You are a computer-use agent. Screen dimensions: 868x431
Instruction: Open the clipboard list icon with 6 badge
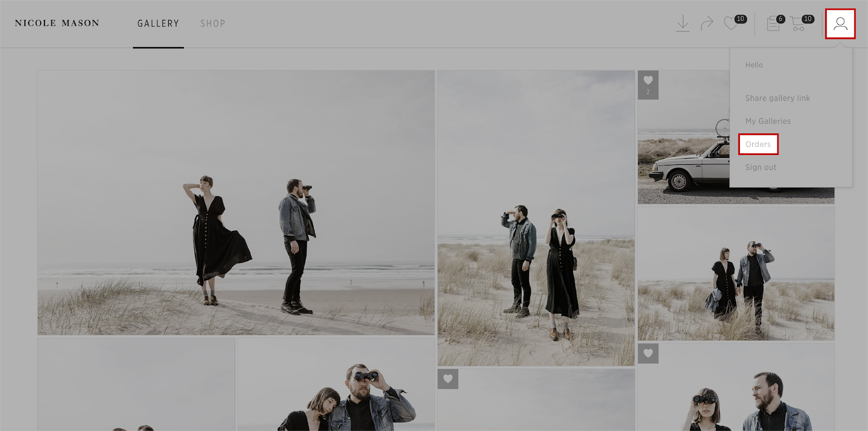point(775,23)
